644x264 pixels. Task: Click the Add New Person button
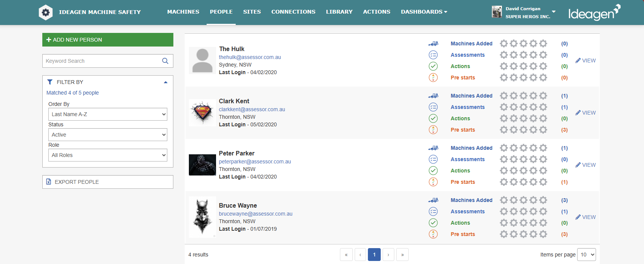[108, 40]
